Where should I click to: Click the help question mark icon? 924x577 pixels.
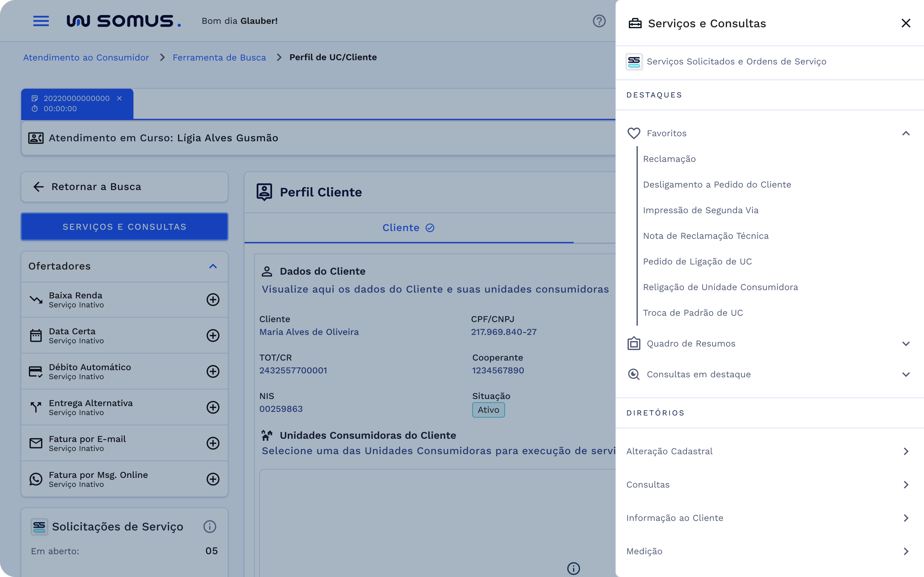(x=599, y=21)
